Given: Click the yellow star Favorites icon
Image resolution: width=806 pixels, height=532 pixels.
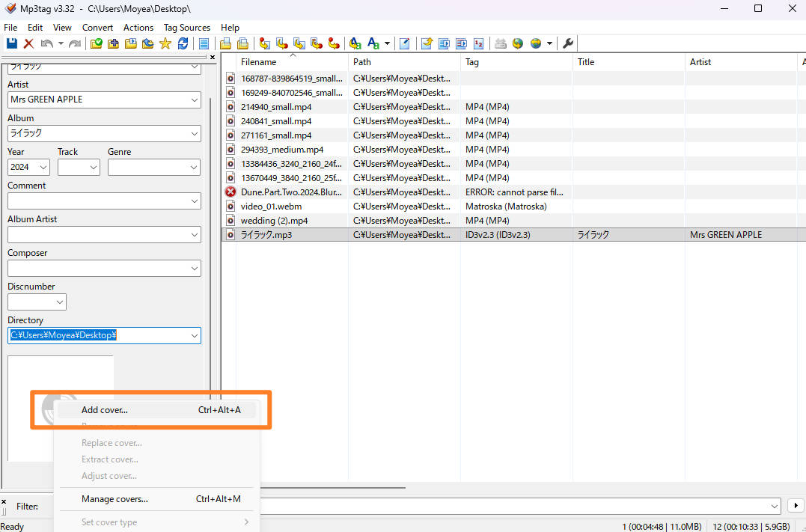Looking at the screenshot, I should (165, 44).
